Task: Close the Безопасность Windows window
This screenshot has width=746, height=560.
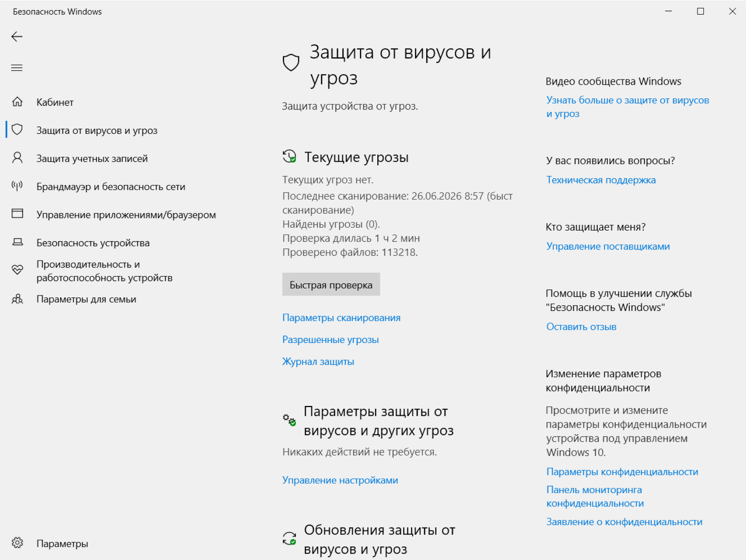Action: click(732, 11)
